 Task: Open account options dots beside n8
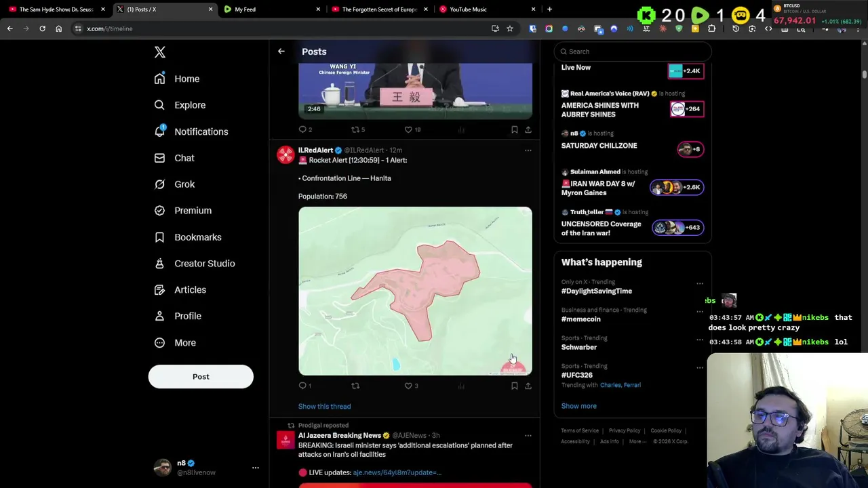(x=256, y=468)
